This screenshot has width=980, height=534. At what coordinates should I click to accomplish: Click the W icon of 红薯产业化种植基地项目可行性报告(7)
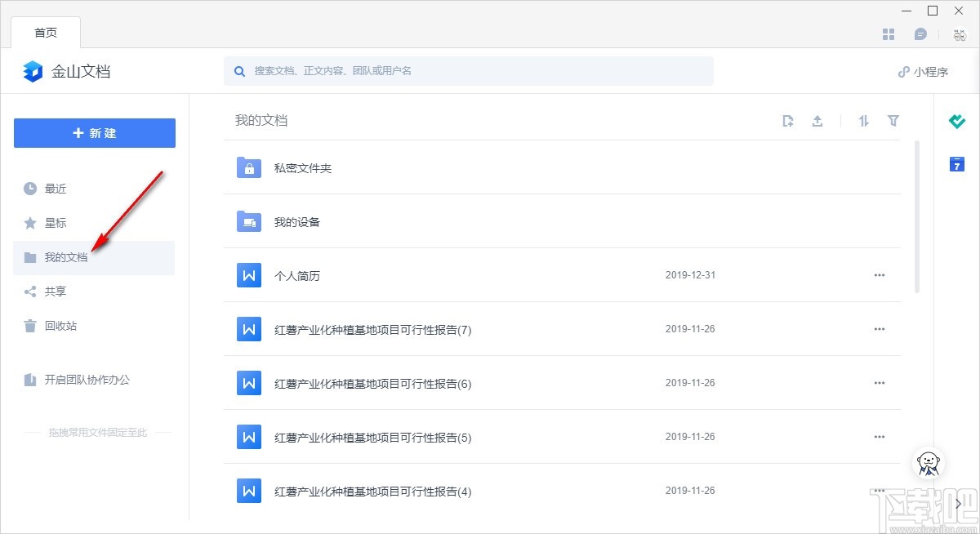pos(248,329)
